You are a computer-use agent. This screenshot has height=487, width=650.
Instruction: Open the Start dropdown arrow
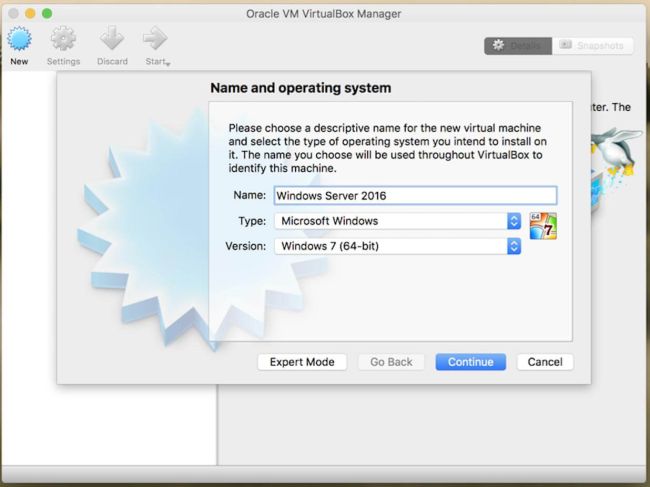click(x=168, y=63)
